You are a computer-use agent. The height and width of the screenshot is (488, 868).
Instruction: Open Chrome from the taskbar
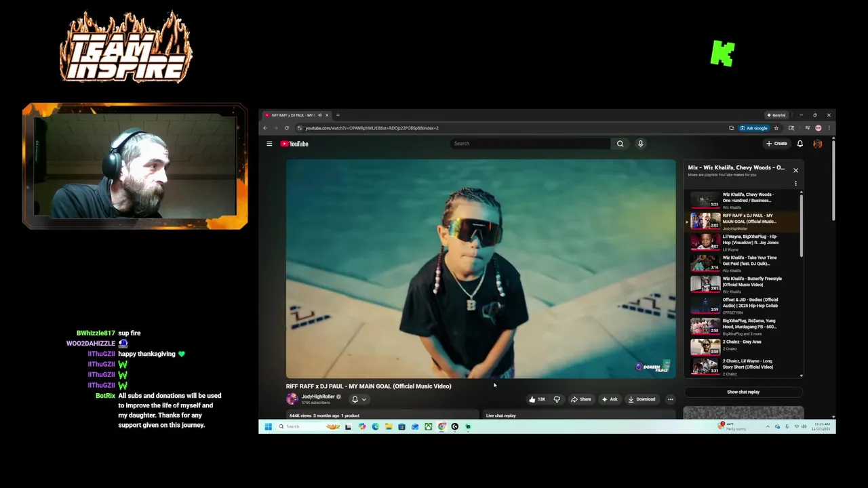click(x=441, y=426)
